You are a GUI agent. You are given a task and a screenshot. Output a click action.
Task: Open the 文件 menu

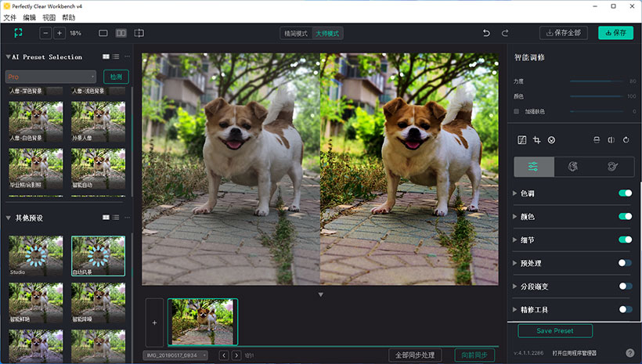point(9,16)
